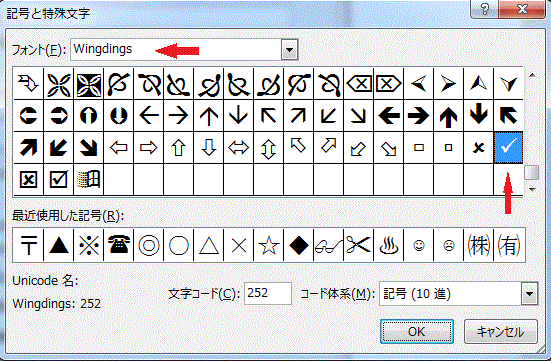
Task: Select the outlined hollow down arrow
Action: click(x=209, y=148)
